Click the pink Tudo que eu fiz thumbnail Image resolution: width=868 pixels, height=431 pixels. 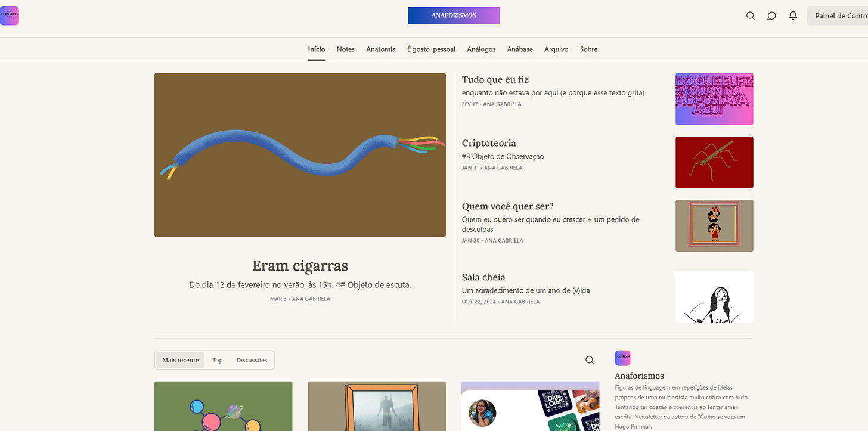714,99
